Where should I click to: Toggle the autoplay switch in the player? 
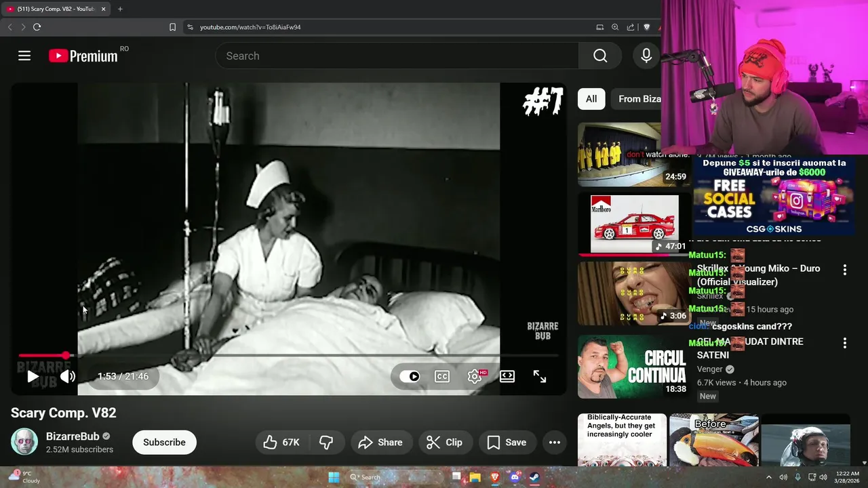410,376
